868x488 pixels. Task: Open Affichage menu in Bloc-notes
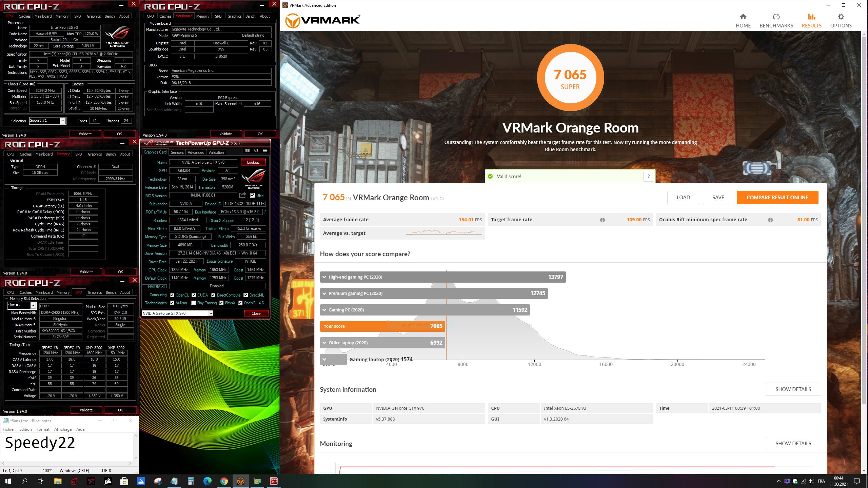63,429
